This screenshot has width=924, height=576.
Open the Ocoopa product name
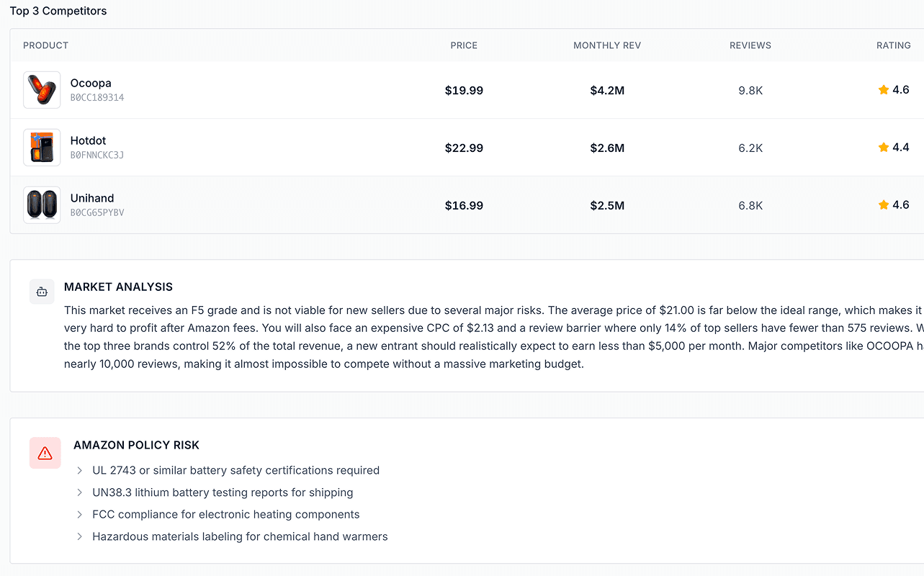[91, 83]
